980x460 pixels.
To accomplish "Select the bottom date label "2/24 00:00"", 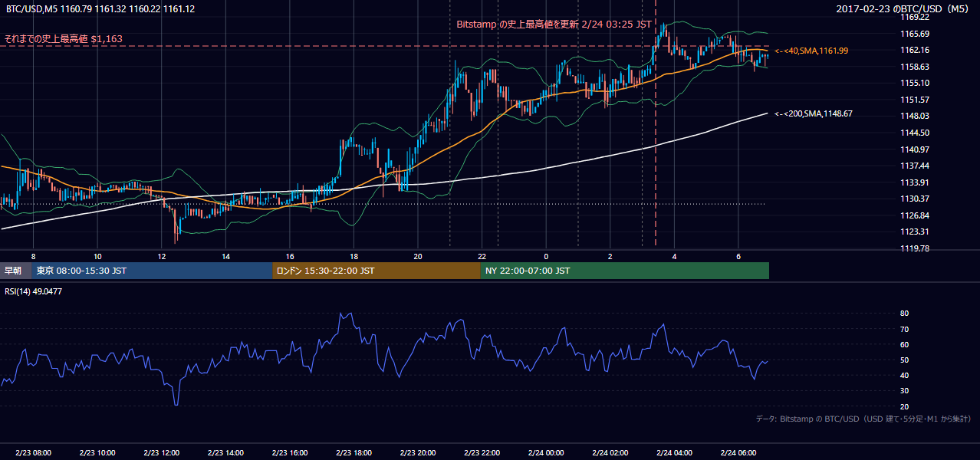I will [x=547, y=453].
